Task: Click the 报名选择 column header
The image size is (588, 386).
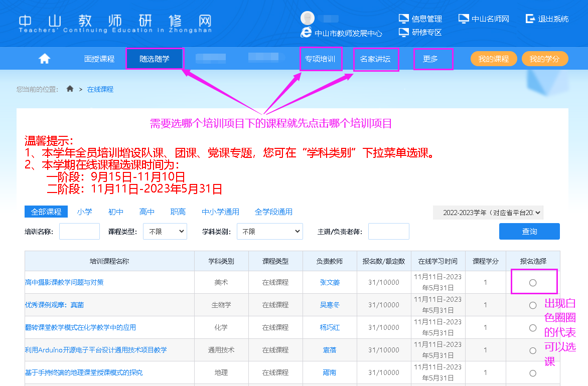Action: pyautogui.click(x=533, y=261)
